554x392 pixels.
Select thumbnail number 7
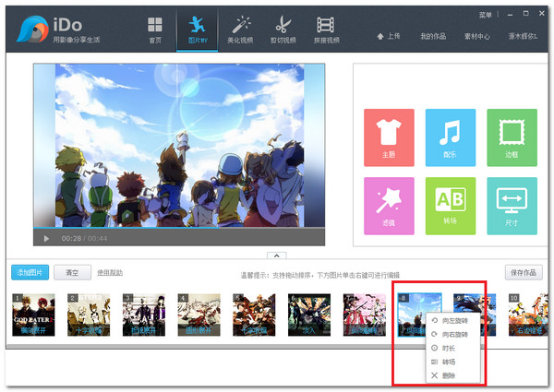tap(365, 315)
